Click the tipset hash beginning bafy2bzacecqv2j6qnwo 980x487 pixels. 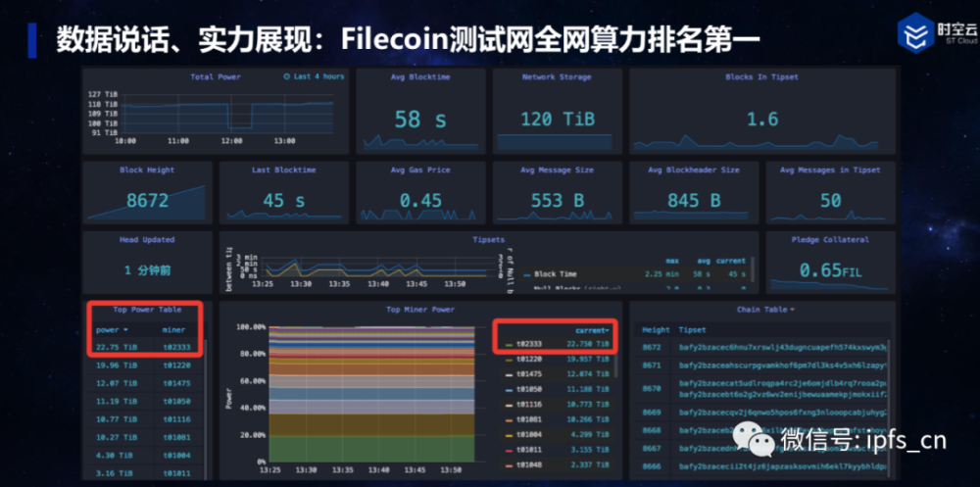pyautogui.click(x=784, y=414)
